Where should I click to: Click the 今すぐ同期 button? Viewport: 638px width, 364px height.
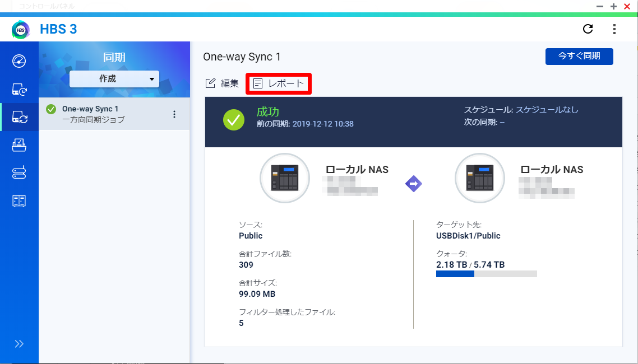tap(579, 56)
